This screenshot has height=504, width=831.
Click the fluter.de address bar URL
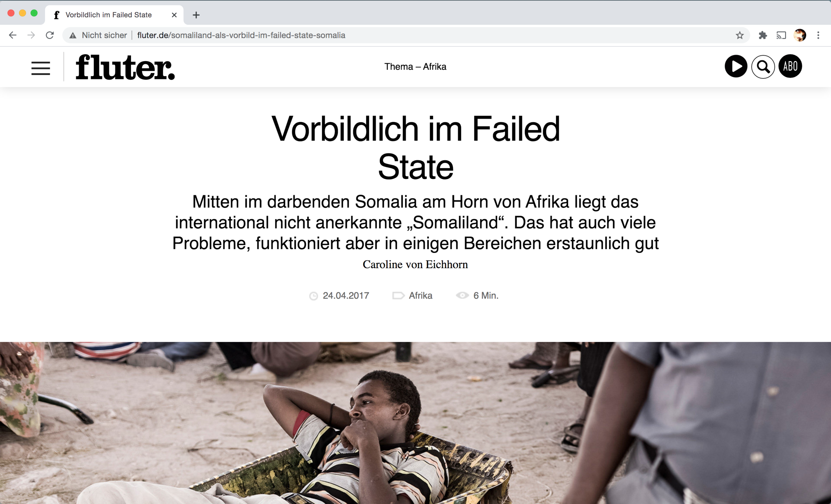[x=241, y=35]
